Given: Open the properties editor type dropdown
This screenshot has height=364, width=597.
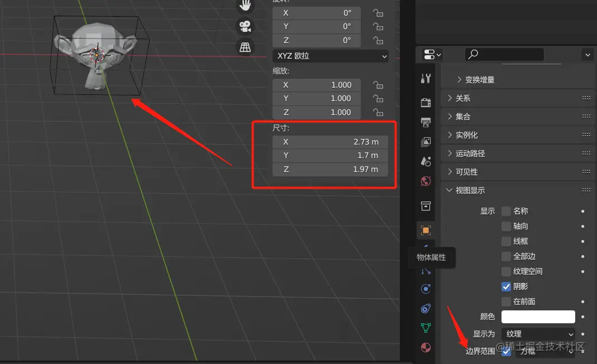Looking at the screenshot, I should (432, 55).
